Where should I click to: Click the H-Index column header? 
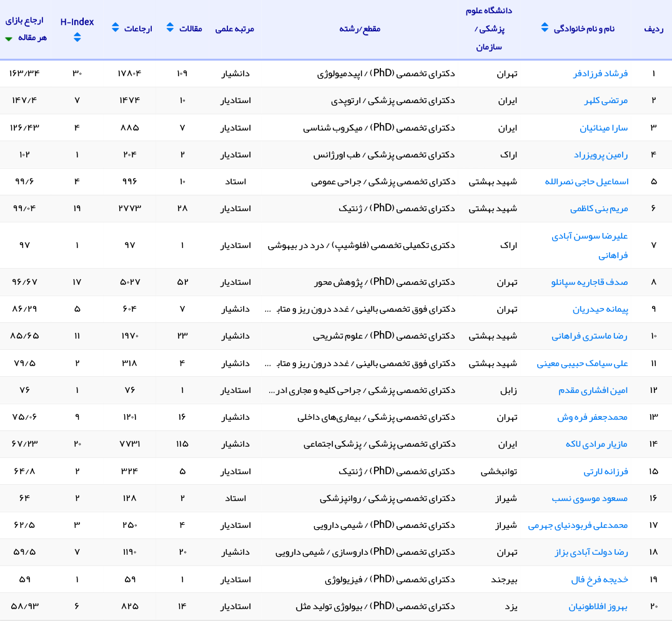pos(77,22)
